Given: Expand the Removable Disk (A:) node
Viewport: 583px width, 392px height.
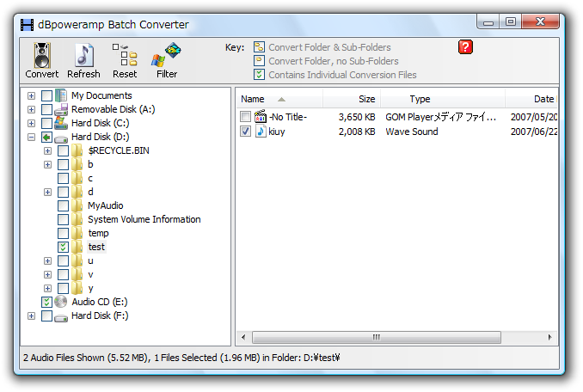Looking at the screenshot, I should click(x=31, y=110).
